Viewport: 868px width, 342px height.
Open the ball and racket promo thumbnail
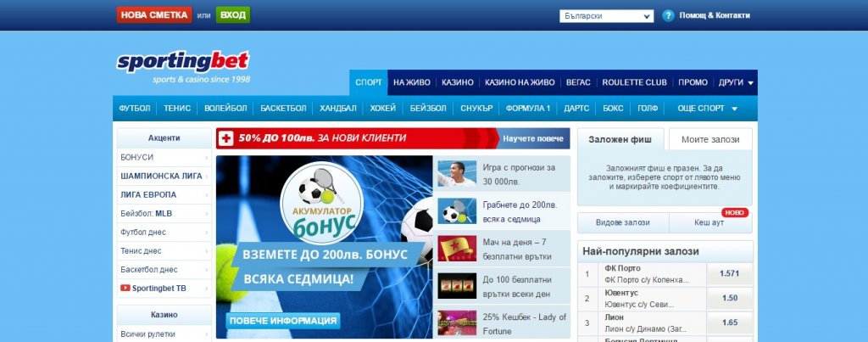457,211
